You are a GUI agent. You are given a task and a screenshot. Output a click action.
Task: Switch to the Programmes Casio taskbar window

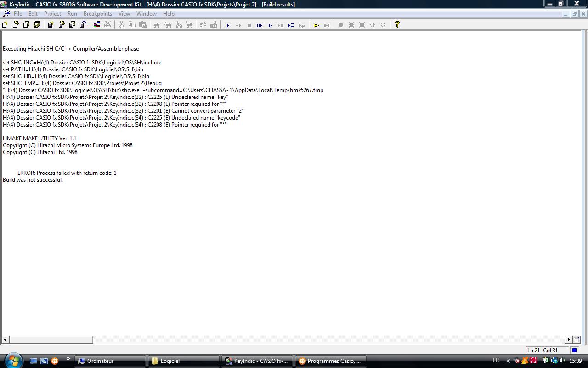tap(330, 361)
